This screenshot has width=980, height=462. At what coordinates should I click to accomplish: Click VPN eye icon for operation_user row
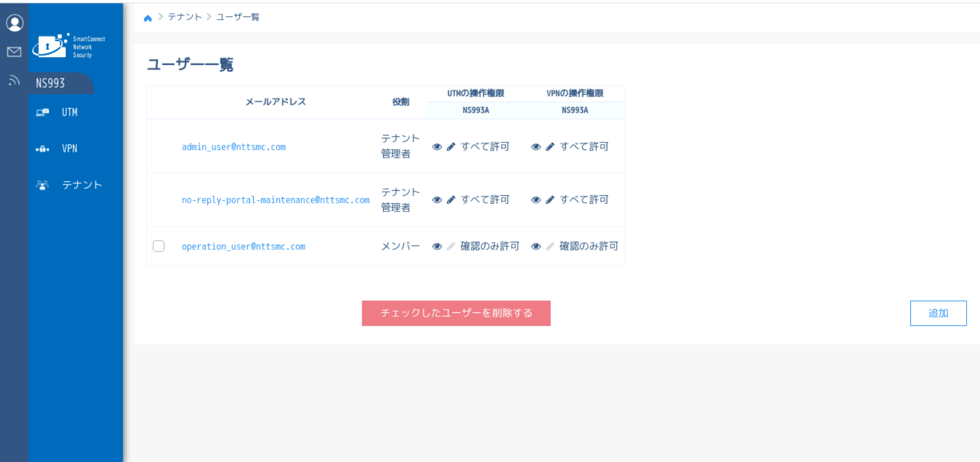coord(536,246)
